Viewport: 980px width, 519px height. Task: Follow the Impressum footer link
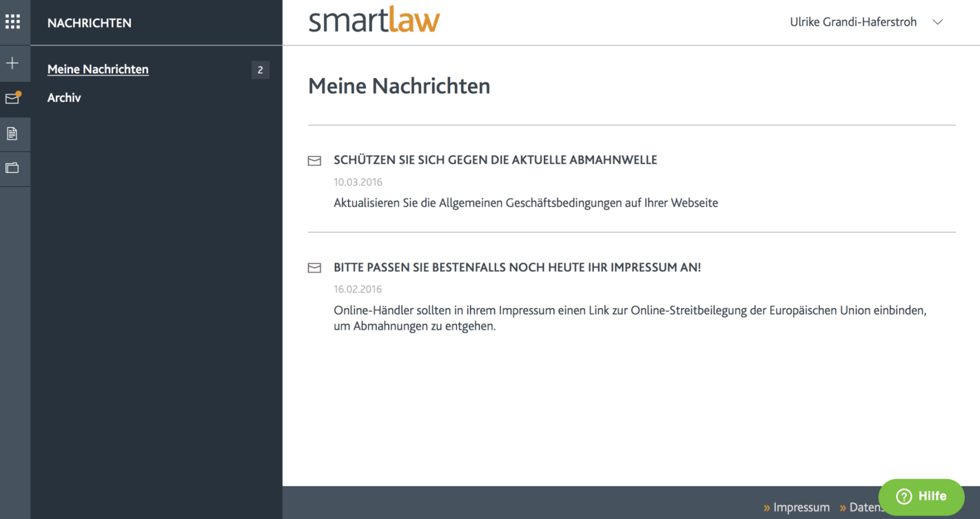click(801, 507)
